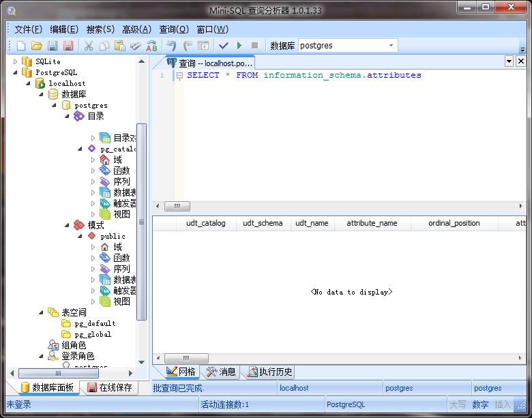Click the New file toolbar icon
Viewport: 532px width, 418px height.
[21, 46]
